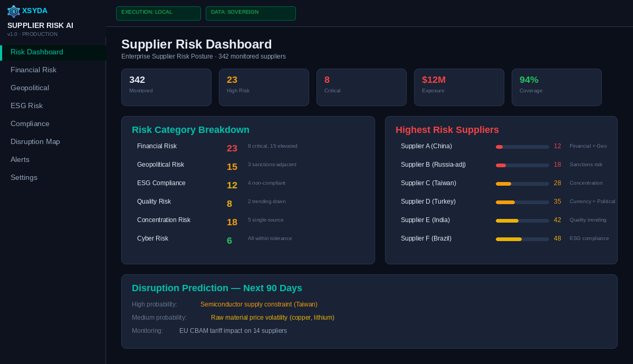Click the 23 High Risk stat card

[264, 87]
